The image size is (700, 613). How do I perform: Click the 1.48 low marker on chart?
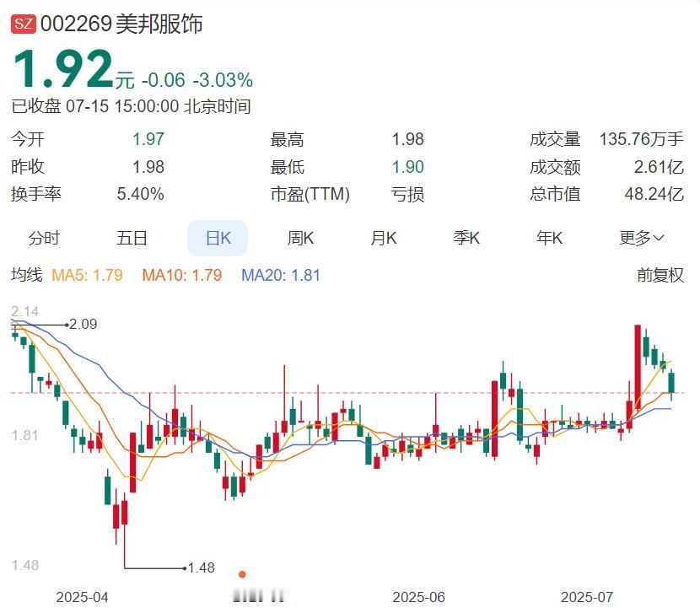(200, 568)
